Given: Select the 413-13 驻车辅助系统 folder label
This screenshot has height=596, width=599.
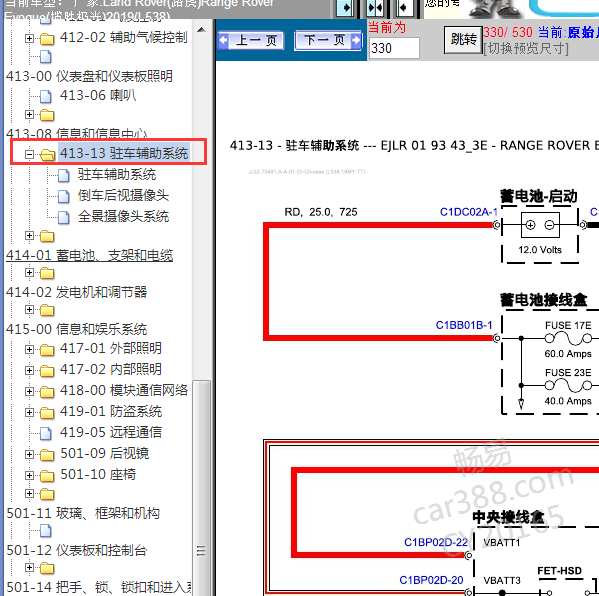Looking at the screenshot, I should point(124,153).
